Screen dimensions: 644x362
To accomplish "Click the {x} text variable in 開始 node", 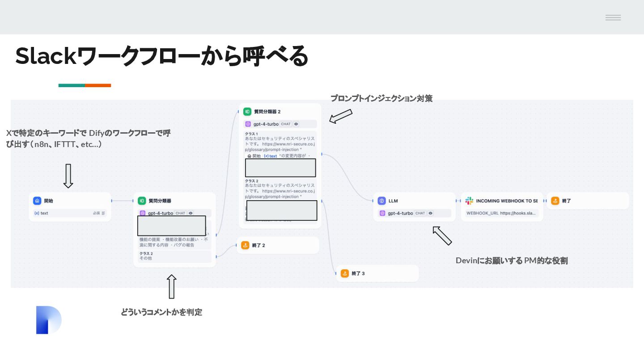I will tap(41, 213).
